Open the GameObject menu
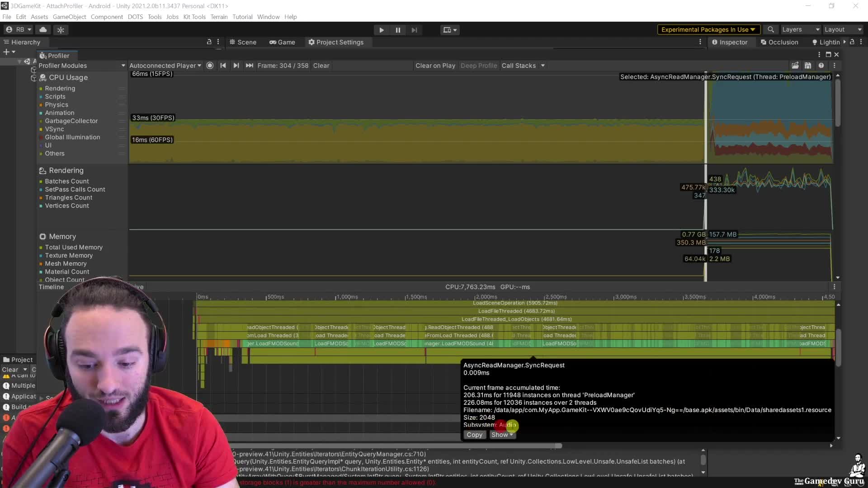The height and width of the screenshot is (488, 868). (69, 17)
